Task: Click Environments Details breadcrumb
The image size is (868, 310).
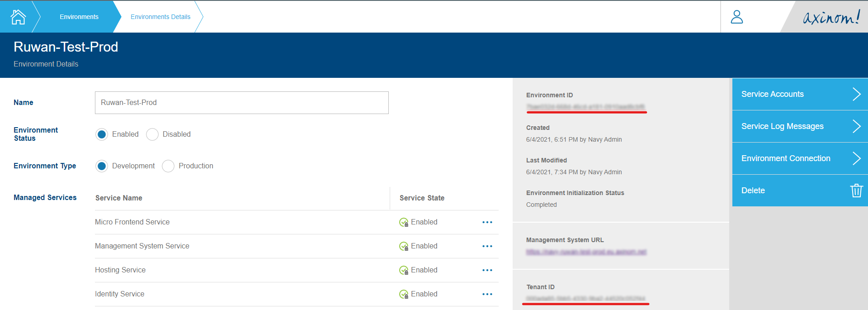Action: tap(160, 17)
